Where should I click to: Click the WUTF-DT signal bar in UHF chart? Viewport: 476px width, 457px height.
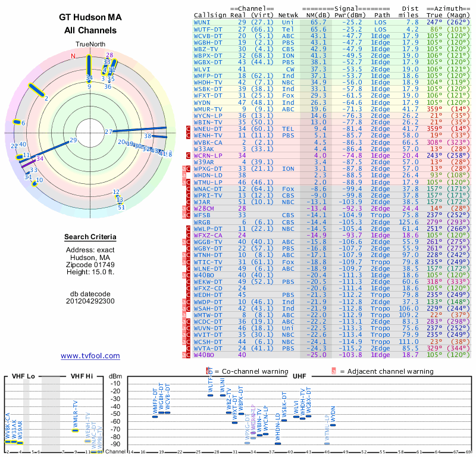click(x=210, y=395)
